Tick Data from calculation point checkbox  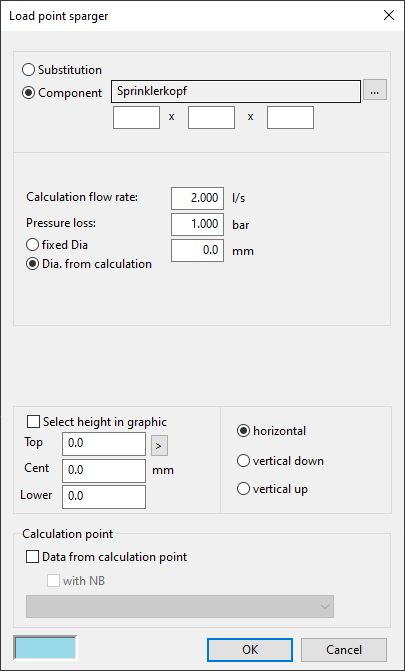107,557
